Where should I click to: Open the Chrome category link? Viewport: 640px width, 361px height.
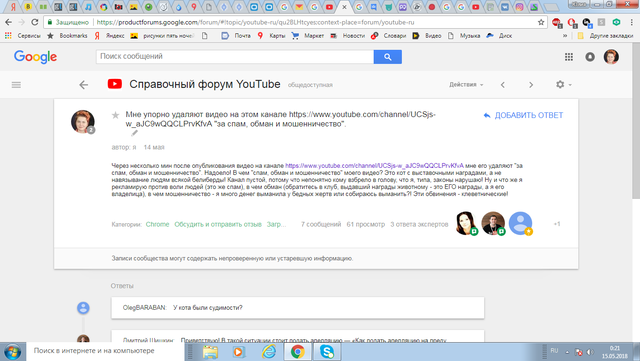tap(157, 224)
